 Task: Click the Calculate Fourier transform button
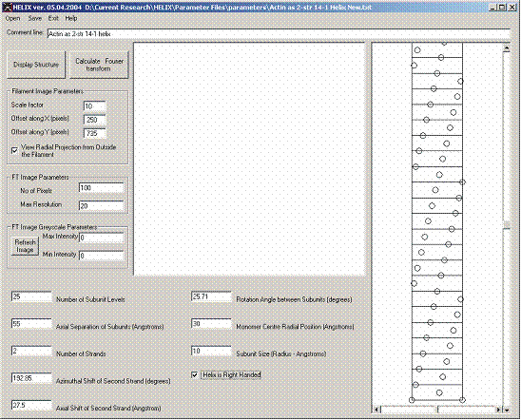(99, 65)
